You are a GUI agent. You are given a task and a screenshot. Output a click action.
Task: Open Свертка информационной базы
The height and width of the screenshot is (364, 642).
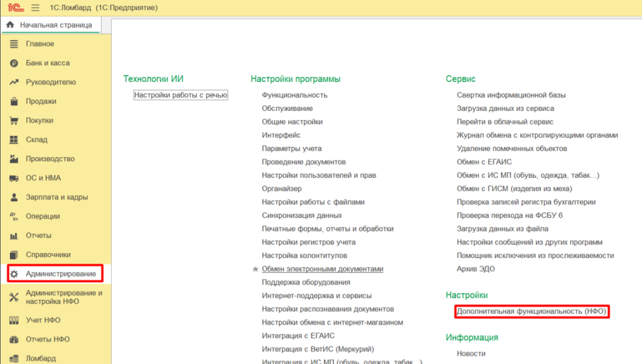[x=511, y=95]
